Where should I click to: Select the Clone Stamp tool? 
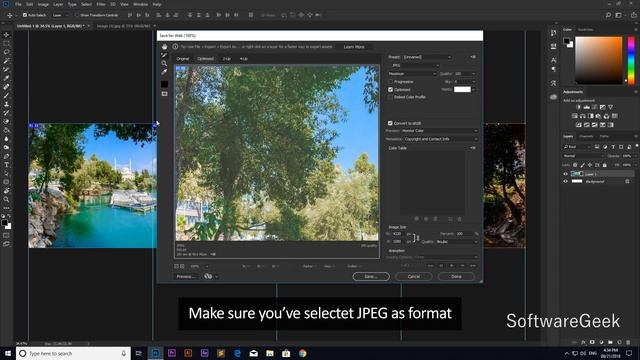point(6,104)
